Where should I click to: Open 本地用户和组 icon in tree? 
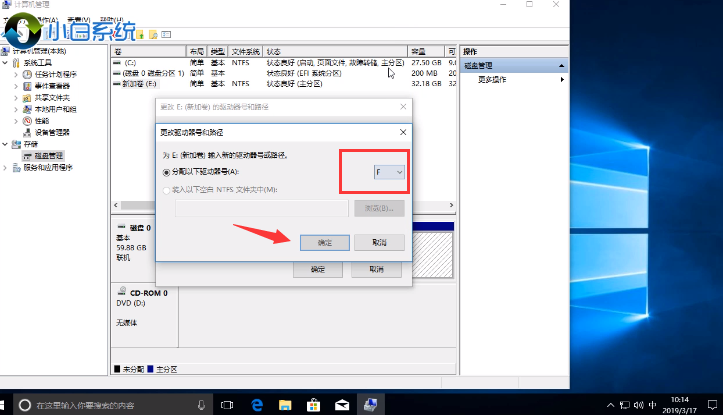coord(27,109)
